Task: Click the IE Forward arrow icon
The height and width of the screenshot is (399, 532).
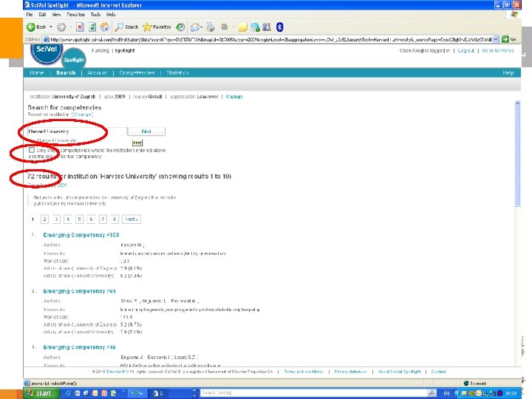Action: [61, 27]
